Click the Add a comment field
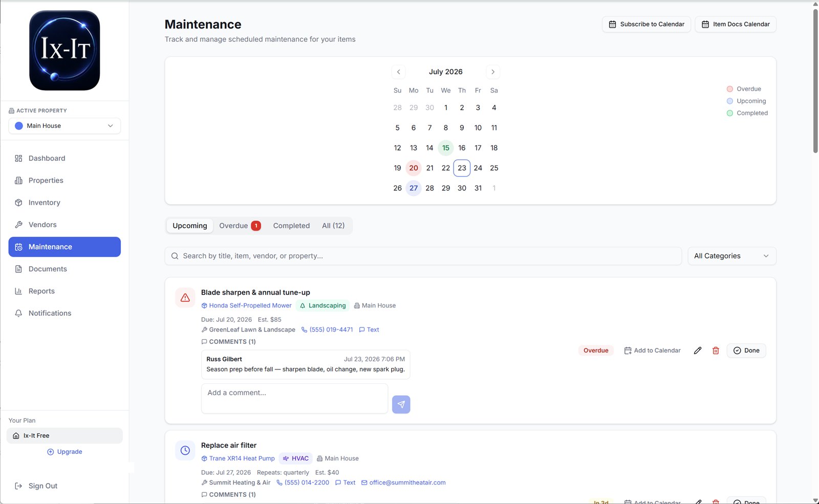 [x=294, y=399]
